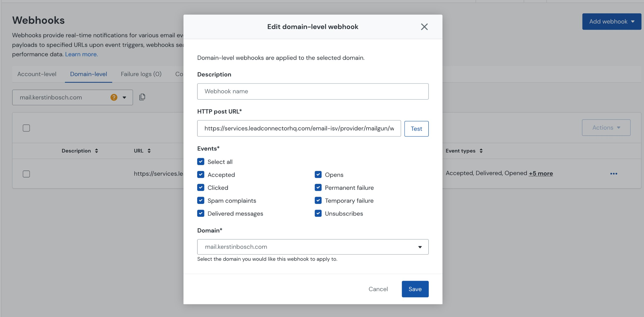Image resolution: width=644 pixels, height=317 pixels.
Task: Uncheck the Permanent failure checkbox
Action: click(x=318, y=188)
